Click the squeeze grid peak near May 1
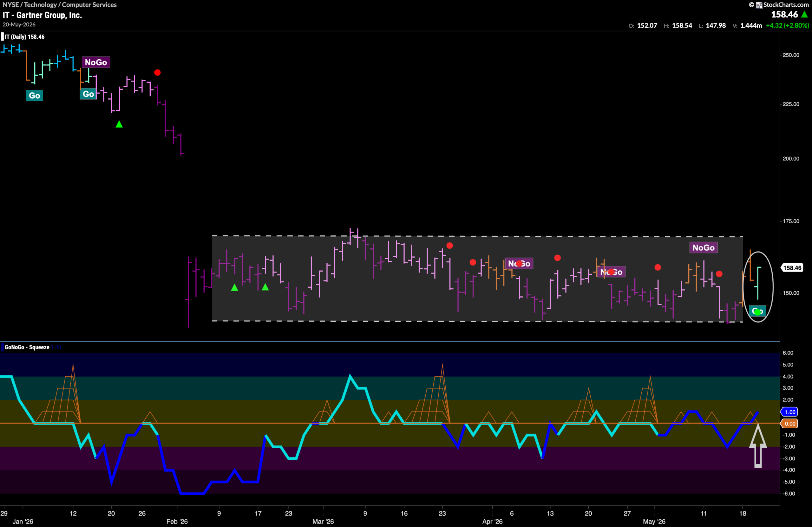 click(650, 377)
